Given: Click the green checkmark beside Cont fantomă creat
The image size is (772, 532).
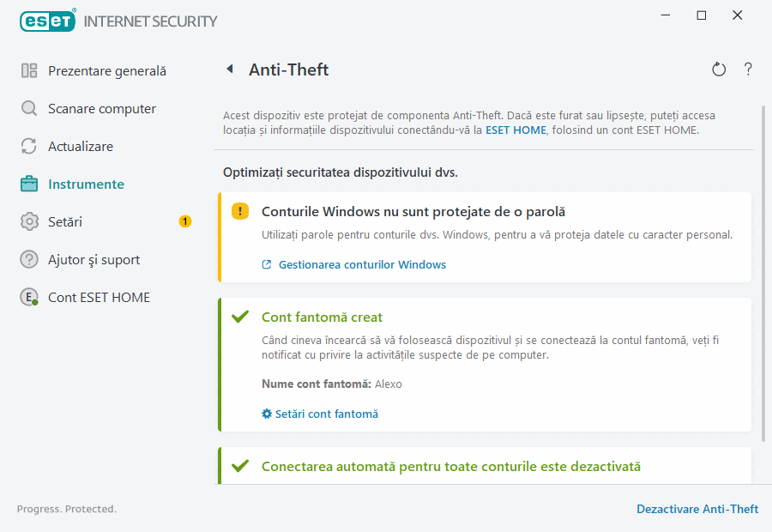Looking at the screenshot, I should pyautogui.click(x=239, y=315).
